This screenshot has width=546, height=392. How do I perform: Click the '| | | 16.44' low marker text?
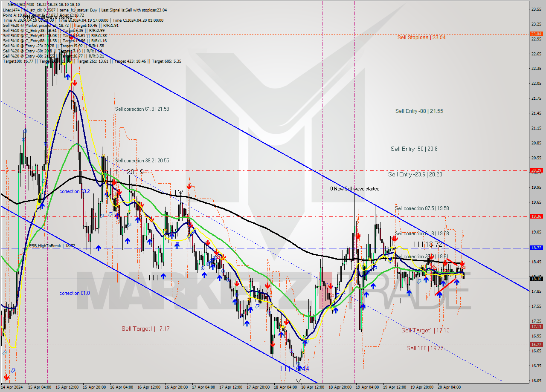click(295, 368)
